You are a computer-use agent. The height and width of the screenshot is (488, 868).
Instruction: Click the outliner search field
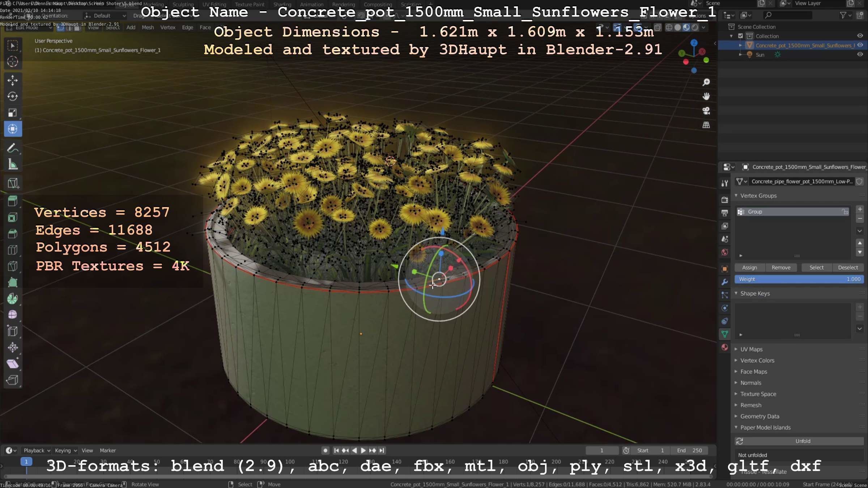[x=788, y=15]
